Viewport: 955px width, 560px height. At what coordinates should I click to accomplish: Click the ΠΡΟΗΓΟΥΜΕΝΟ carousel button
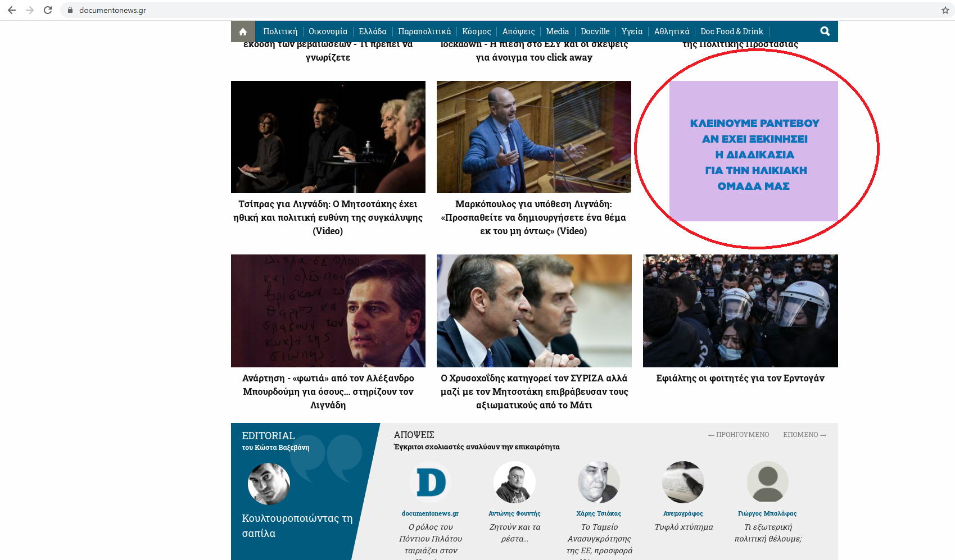click(738, 435)
